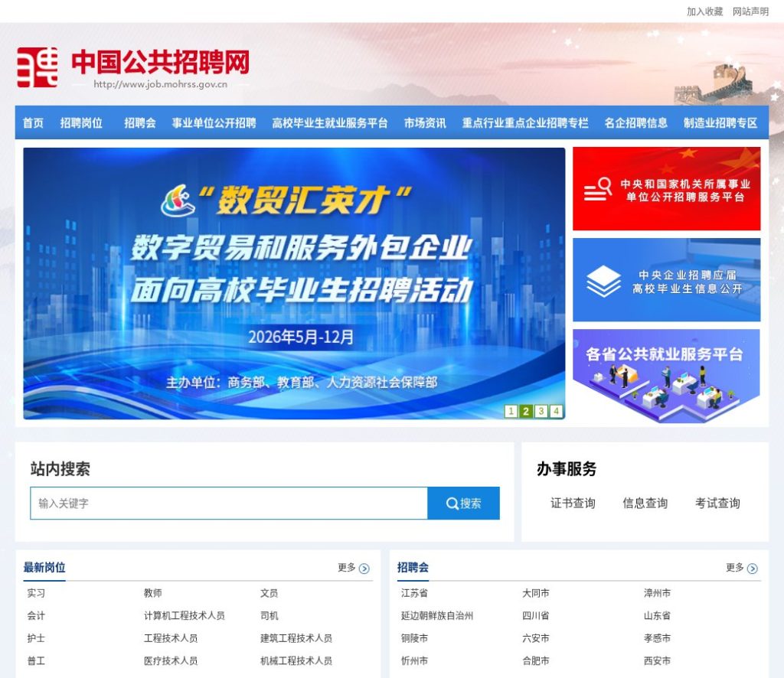Open 山东省 job fair listing
Viewport: 784px width, 678px height.
click(657, 615)
